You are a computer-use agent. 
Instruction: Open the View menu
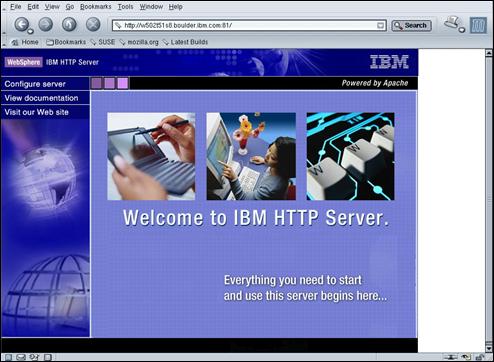52,7
